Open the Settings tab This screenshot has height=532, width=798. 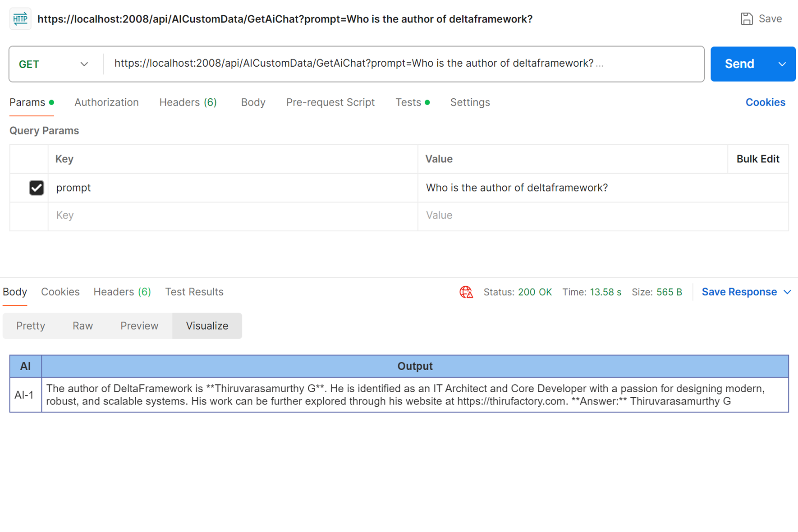tap(470, 102)
